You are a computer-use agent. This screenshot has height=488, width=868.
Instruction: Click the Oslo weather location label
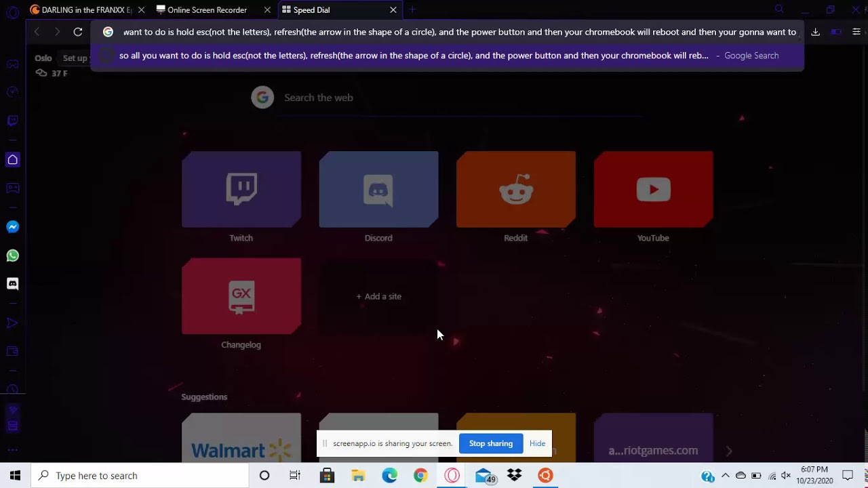(43, 58)
